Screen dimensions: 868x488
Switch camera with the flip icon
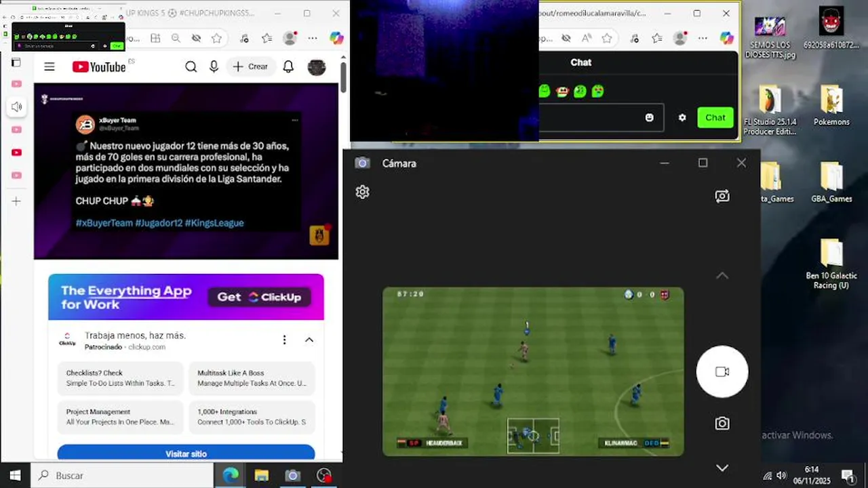click(x=722, y=197)
